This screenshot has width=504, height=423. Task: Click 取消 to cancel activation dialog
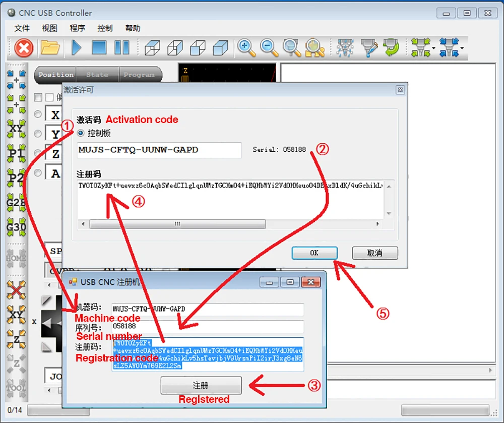(x=375, y=253)
